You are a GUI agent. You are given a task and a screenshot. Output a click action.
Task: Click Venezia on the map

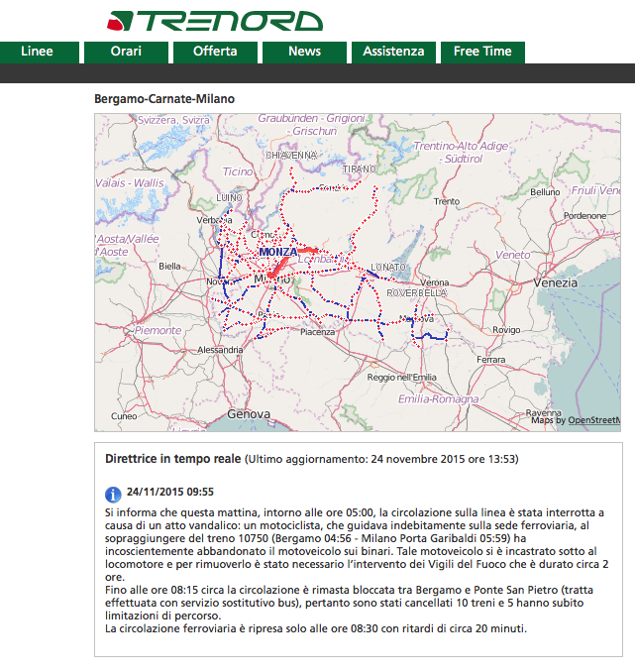554,282
